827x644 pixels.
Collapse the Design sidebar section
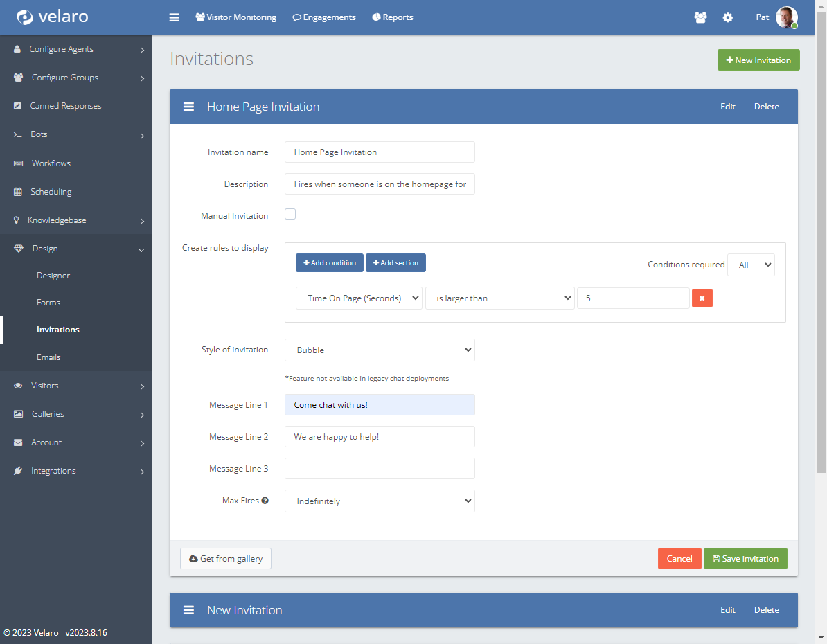[76, 249]
